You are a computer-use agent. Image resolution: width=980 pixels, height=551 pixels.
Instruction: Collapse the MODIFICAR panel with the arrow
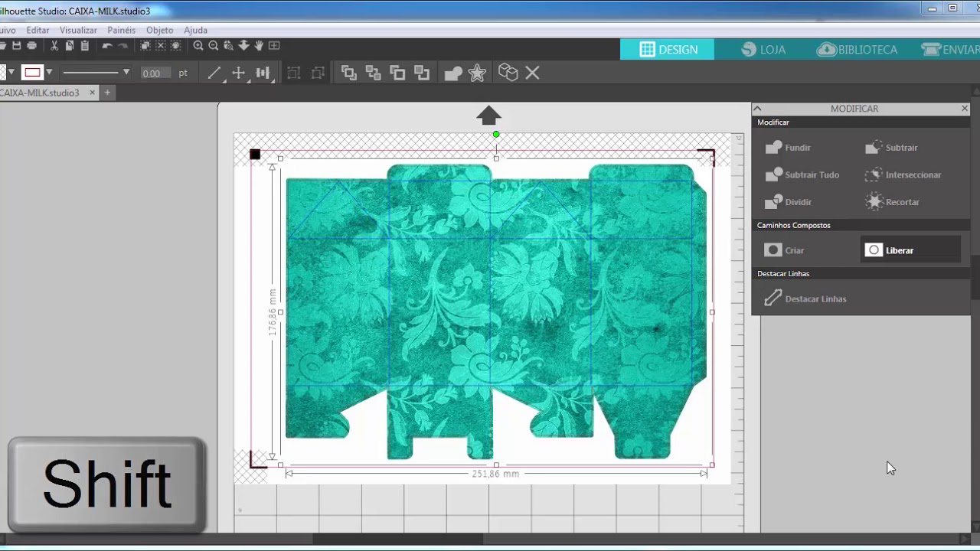click(757, 109)
